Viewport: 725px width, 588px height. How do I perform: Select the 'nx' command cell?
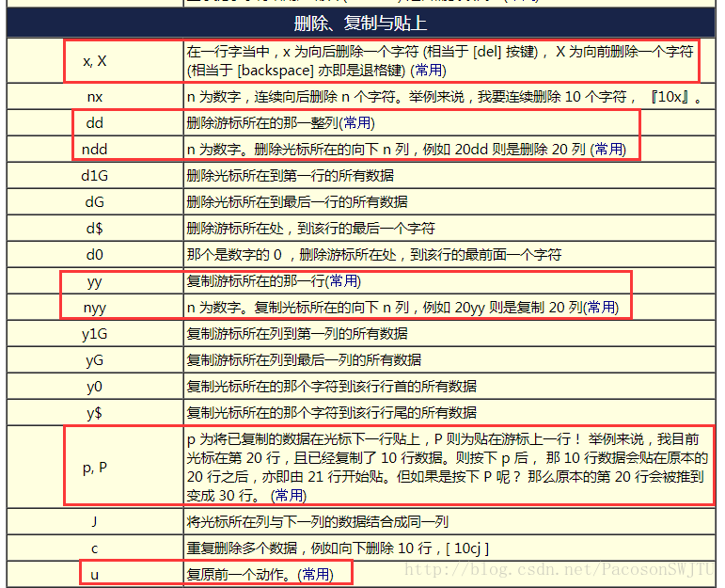[95, 97]
